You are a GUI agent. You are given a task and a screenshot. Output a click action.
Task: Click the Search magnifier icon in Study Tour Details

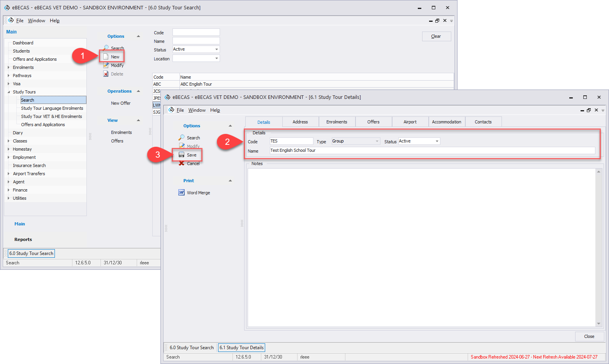point(181,138)
